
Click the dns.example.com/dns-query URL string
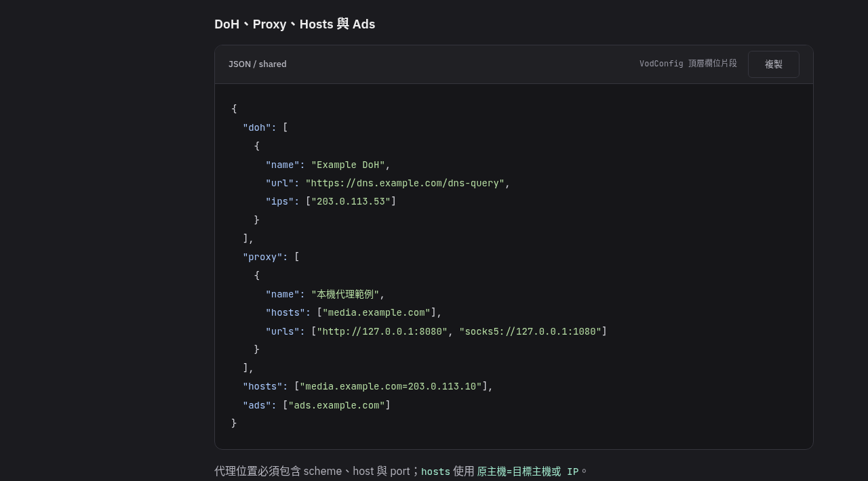(405, 183)
